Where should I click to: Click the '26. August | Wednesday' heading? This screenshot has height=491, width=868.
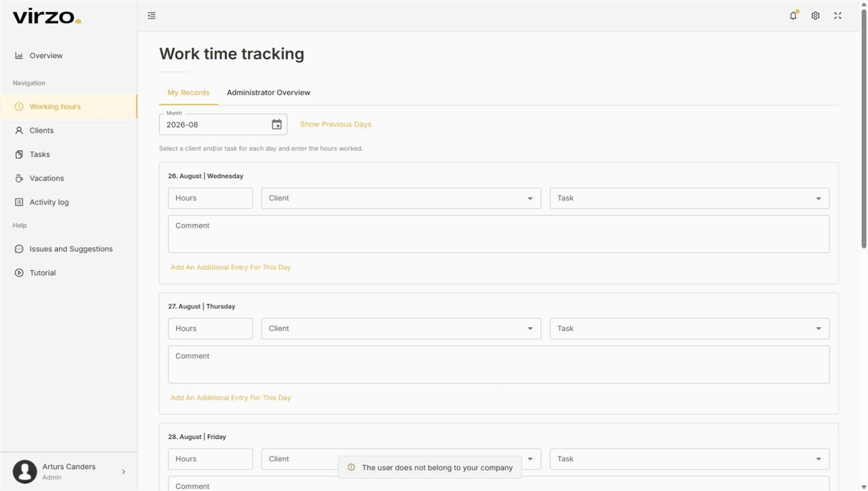pyautogui.click(x=205, y=176)
